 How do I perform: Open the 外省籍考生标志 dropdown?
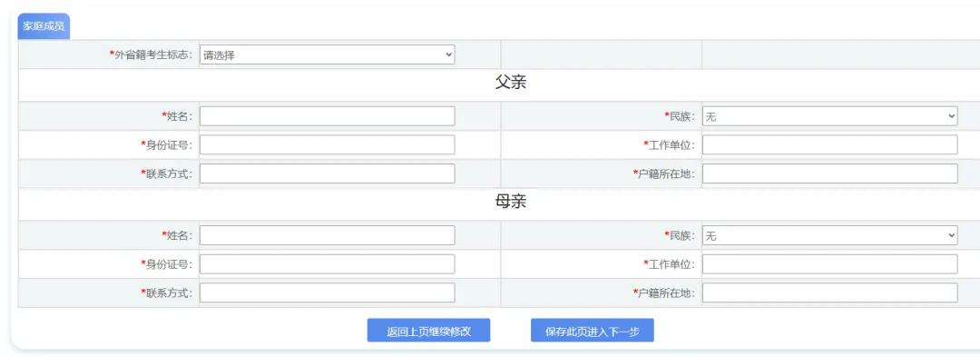point(327,55)
